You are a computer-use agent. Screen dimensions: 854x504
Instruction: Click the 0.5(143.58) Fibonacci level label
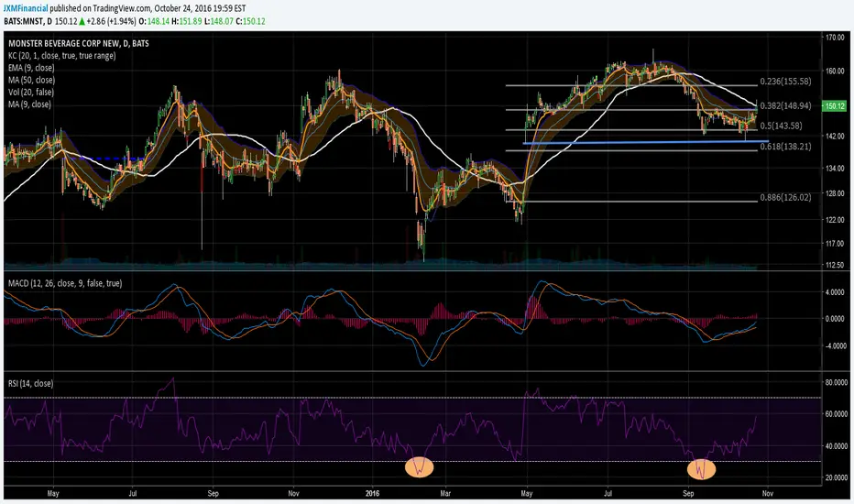[781, 126]
